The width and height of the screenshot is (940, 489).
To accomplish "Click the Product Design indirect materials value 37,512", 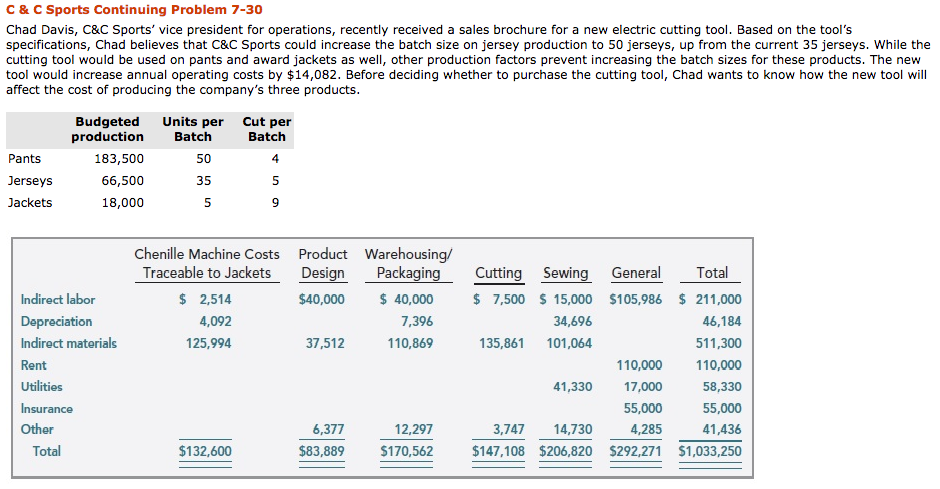I will (325, 343).
